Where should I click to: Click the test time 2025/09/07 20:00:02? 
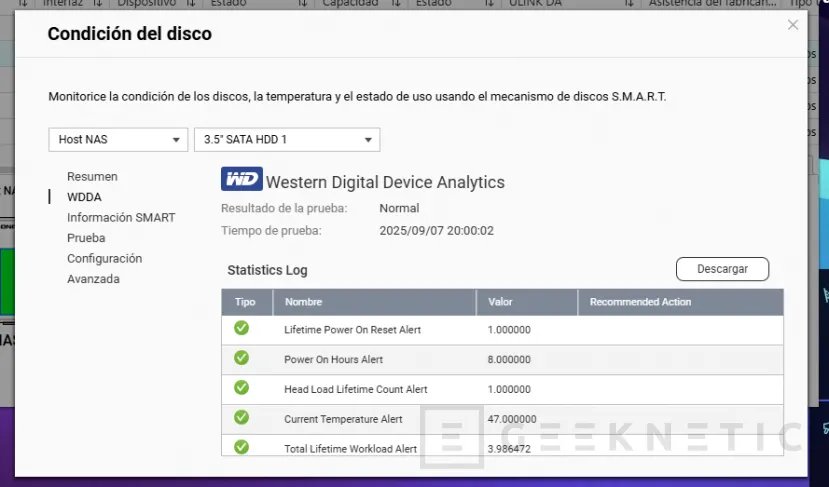point(437,231)
